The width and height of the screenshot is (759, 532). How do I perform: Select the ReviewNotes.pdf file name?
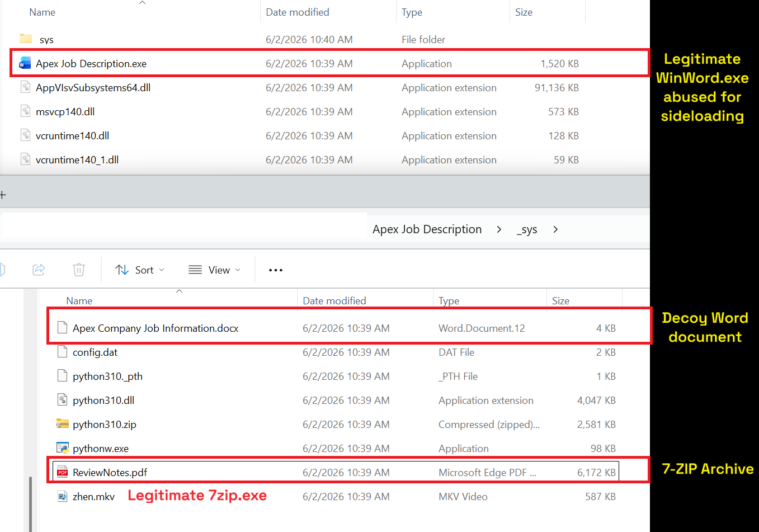click(x=110, y=472)
